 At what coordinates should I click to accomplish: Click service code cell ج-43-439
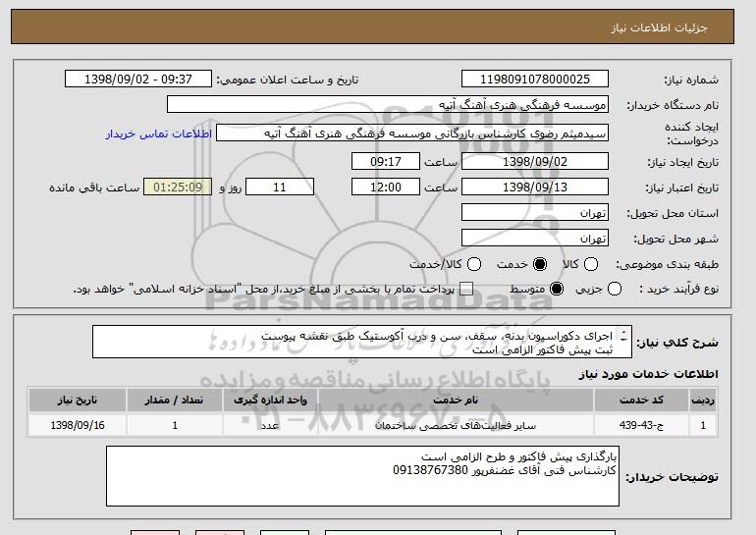point(641,425)
